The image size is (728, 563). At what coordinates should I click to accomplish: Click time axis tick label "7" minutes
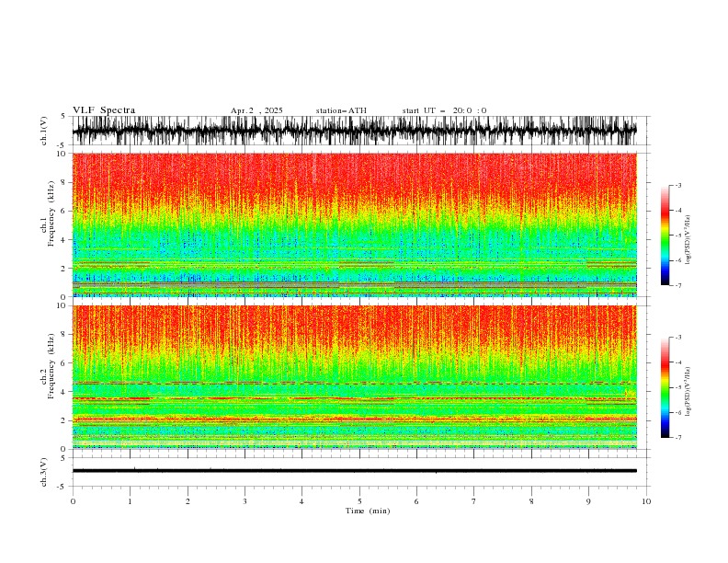click(474, 501)
